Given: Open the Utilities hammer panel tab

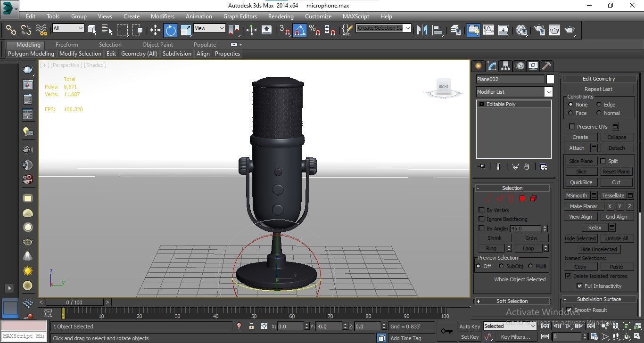Looking at the screenshot, I should (x=546, y=66).
